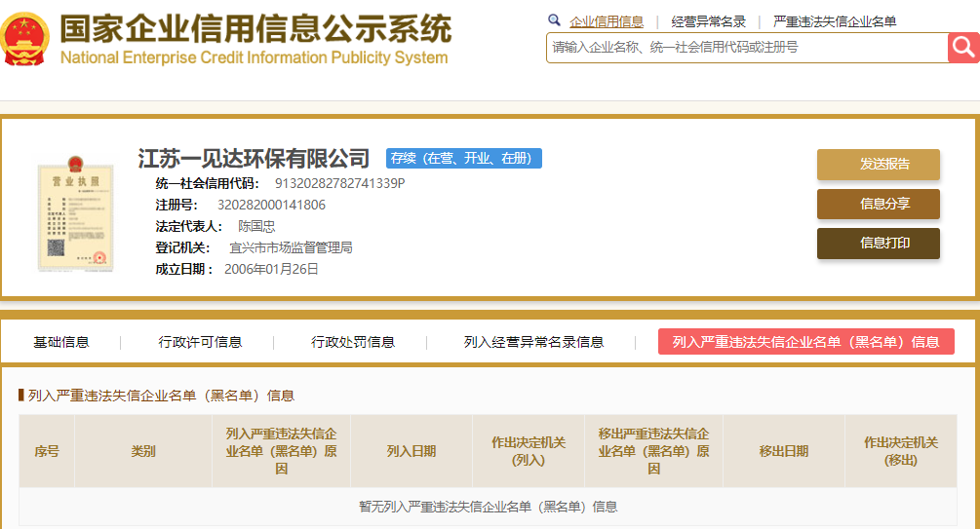Click the 信息打印 button
The width and height of the screenshot is (980, 529).
click(879, 243)
